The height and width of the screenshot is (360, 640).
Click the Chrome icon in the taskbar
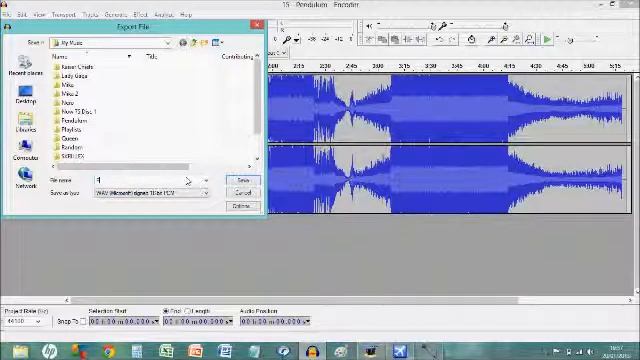pyautogui.click(x=109, y=351)
